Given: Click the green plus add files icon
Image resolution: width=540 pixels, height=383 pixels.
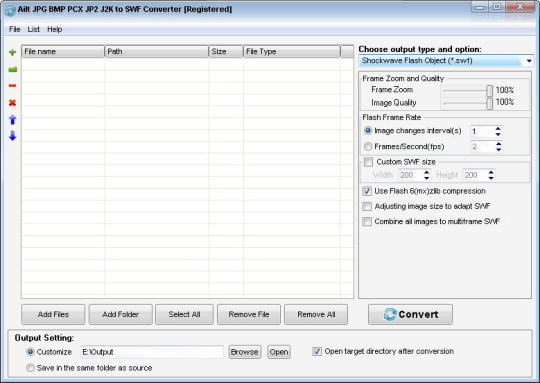Looking at the screenshot, I should click(x=12, y=52).
